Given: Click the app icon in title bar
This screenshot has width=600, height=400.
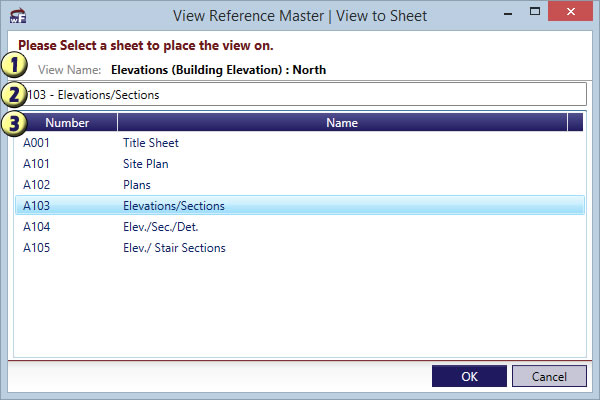Looking at the screenshot, I should 19,15.
